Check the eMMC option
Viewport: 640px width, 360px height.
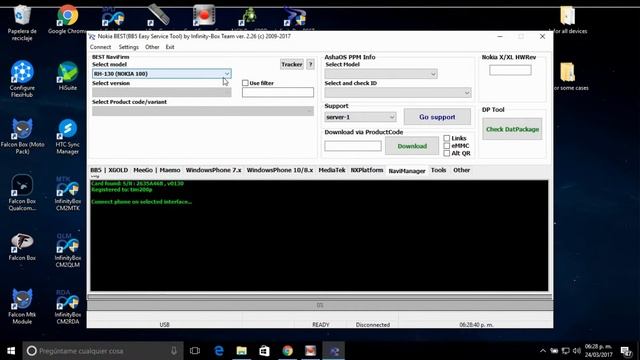pyautogui.click(x=447, y=146)
